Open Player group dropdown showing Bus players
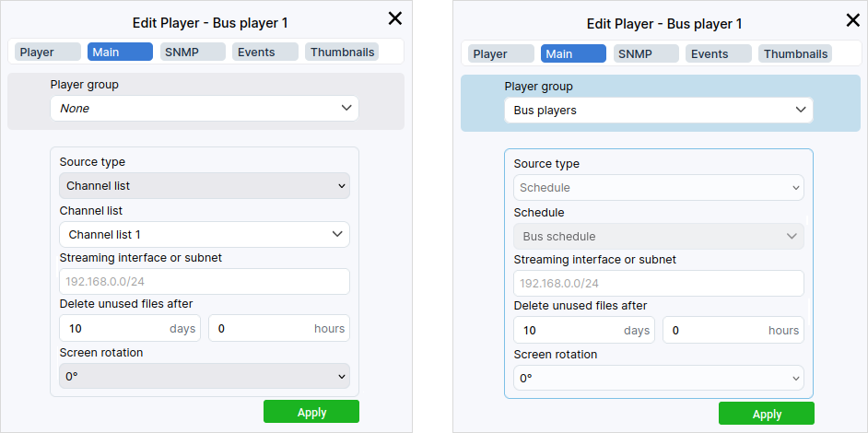 658,111
